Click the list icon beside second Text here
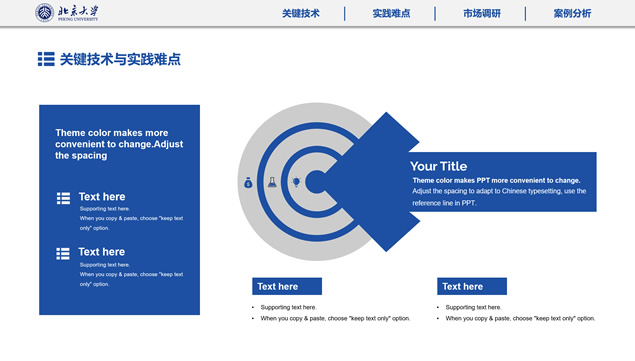 tap(63, 254)
